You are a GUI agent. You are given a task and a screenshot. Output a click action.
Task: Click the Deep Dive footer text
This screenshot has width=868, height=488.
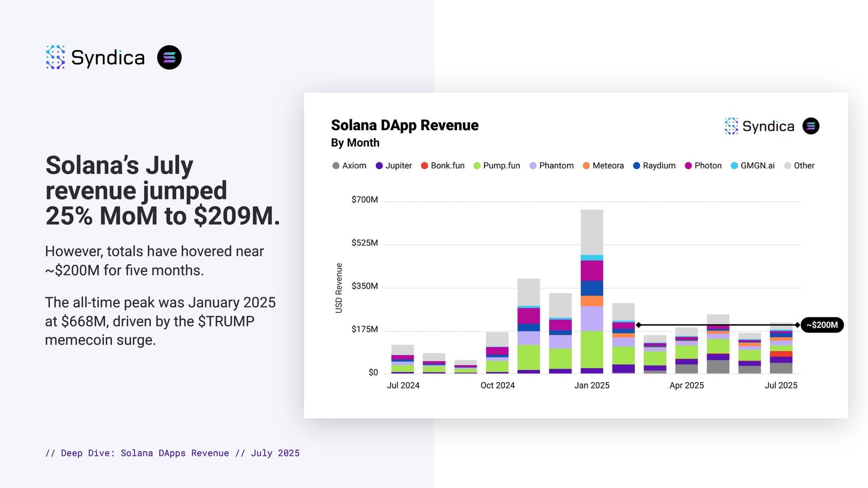[x=172, y=453]
